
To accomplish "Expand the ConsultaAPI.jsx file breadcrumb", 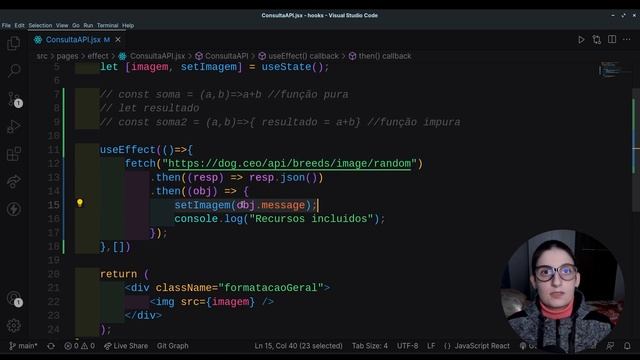I will pyautogui.click(x=152, y=56).
